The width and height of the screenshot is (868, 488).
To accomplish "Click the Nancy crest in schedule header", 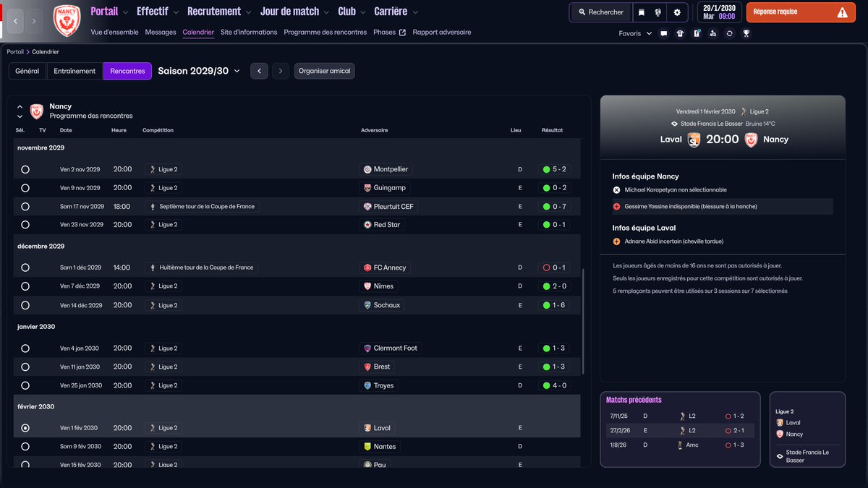I will point(36,111).
